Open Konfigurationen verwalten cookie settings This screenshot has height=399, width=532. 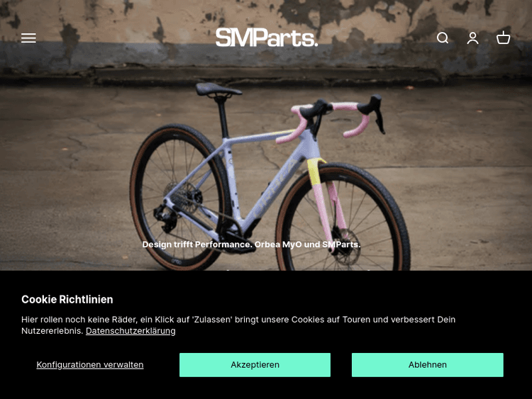pyautogui.click(x=90, y=365)
